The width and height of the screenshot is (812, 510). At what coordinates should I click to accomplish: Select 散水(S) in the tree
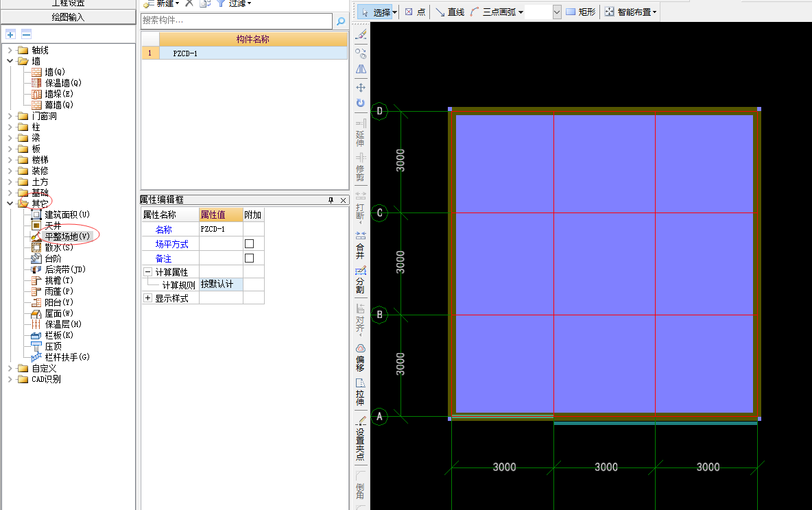[59, 247]
